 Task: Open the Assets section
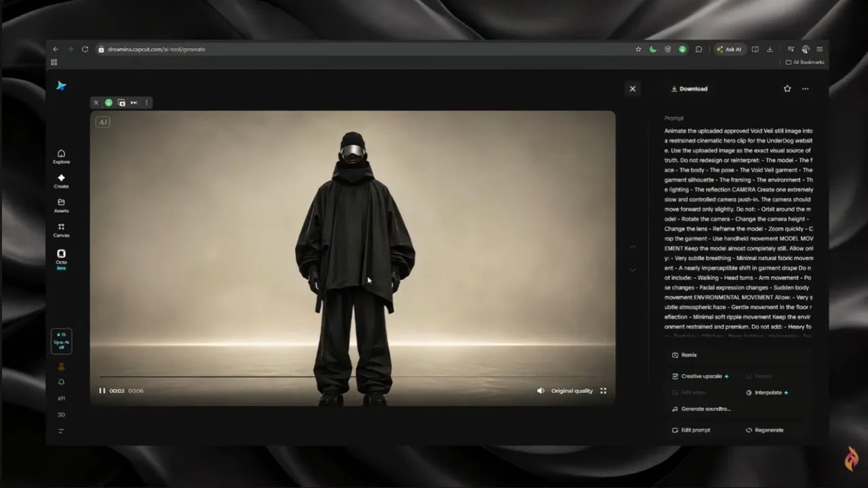(x=61, y=206)
